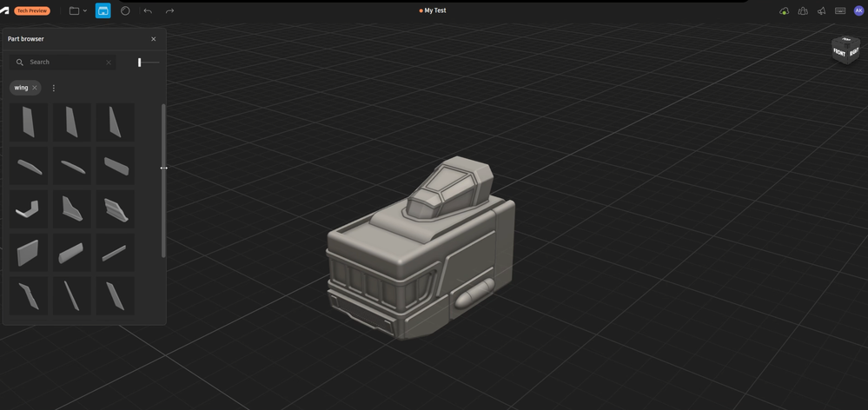The width and height of the screenshot is (868, 410).
Task: Select the thin strip thumbnail in row four
Action: pyautogui.click(x=116, y=252)
